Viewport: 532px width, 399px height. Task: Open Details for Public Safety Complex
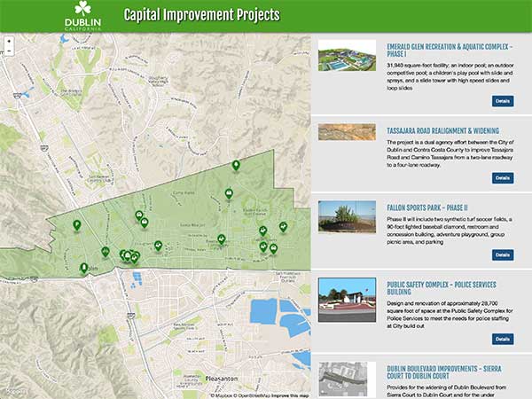click(x=503, y=339)
